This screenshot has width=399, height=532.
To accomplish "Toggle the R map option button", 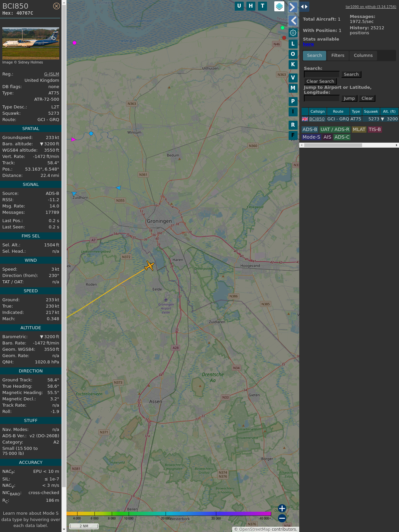I will click(293, 125).
